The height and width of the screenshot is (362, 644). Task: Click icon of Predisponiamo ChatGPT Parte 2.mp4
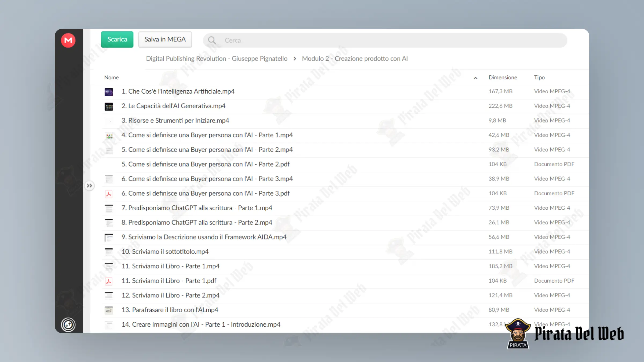point(109,223)
